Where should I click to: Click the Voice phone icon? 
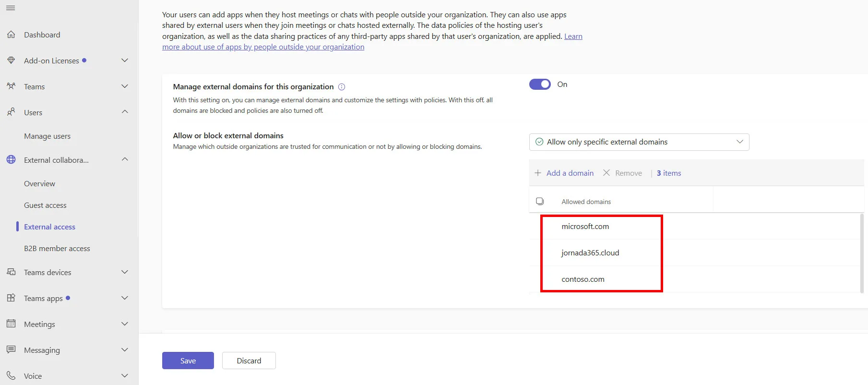11,376
